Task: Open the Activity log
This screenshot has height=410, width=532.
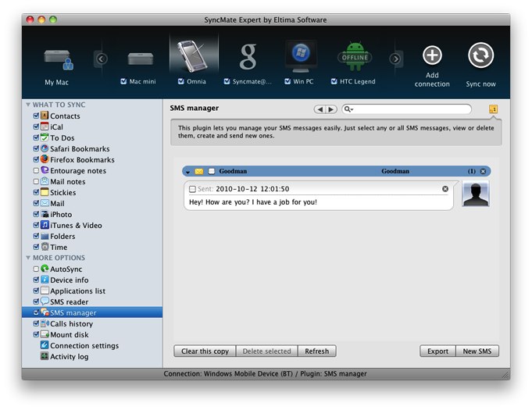Action: (70, 356)
